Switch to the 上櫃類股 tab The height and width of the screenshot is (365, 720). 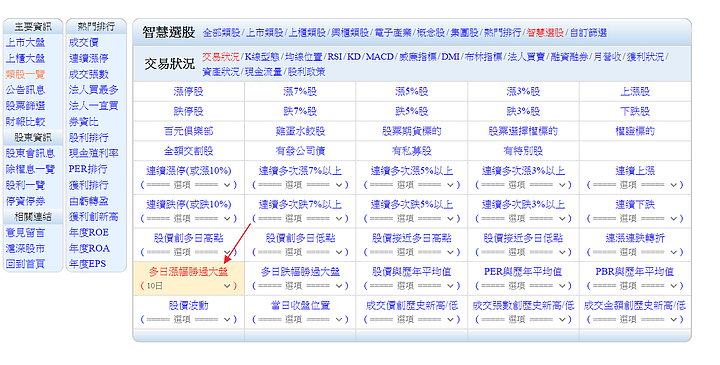click(x=307, y=33)
